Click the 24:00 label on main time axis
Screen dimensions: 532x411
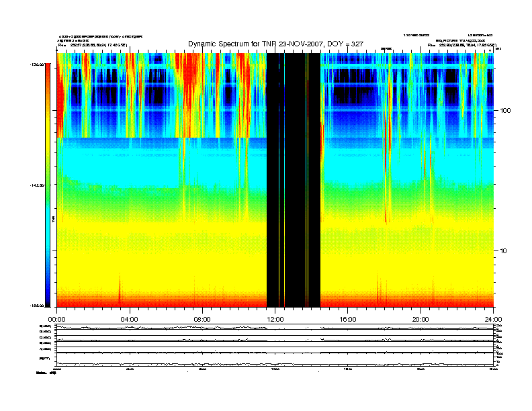493,320
